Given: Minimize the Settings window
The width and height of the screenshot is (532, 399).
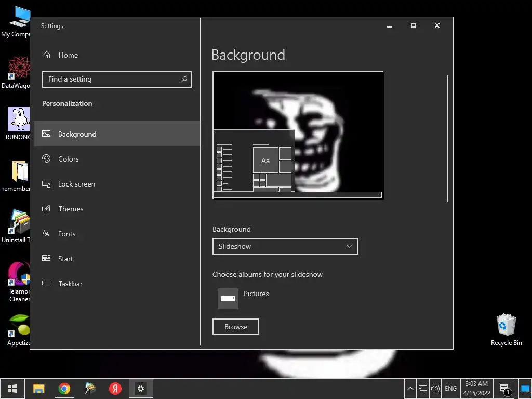Looking at the screenshot, I should point(390,26).
